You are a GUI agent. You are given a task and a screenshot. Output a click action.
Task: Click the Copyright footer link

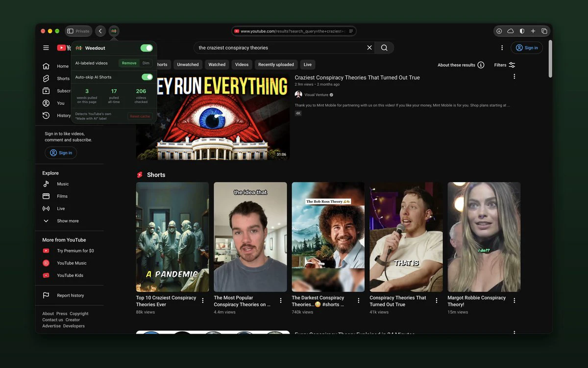pyautogui.click(x=79, y=314)
